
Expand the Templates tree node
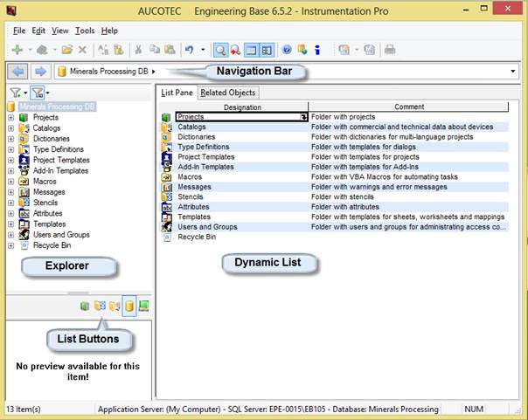pyautogui.click(x=10, y=224)
